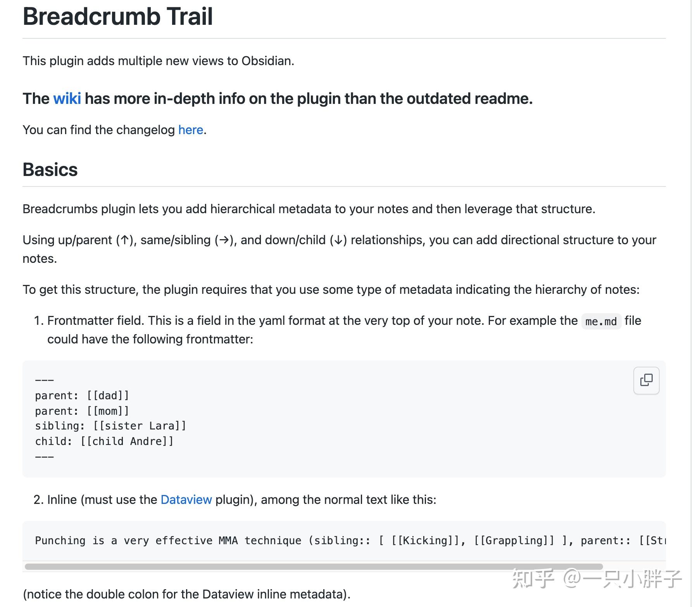Viewport: 700px width, 607px height.
Task: Click the Breadcrumb Trail heading
Action: pyautogui.click(x=118, y=17)
